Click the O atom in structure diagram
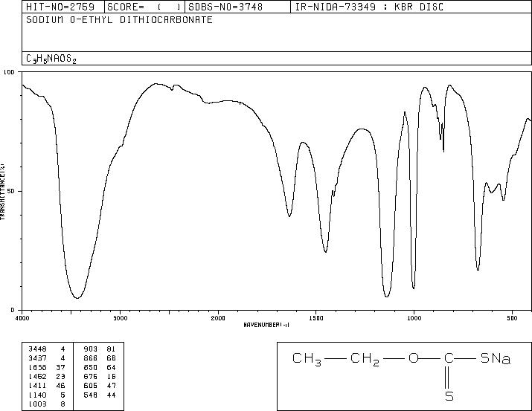The width and height of the screenshot is (532, 411). click(414, 358)
